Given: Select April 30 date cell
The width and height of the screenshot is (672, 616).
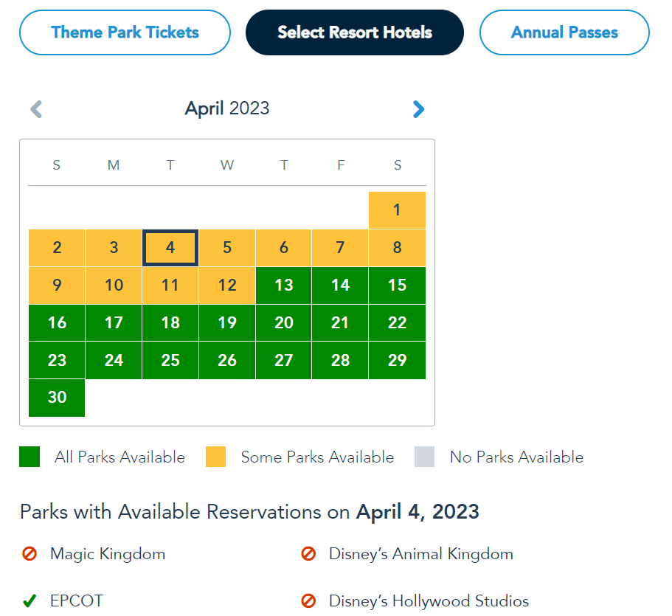Looking at the screenshot, I should (x=57, y=398).
